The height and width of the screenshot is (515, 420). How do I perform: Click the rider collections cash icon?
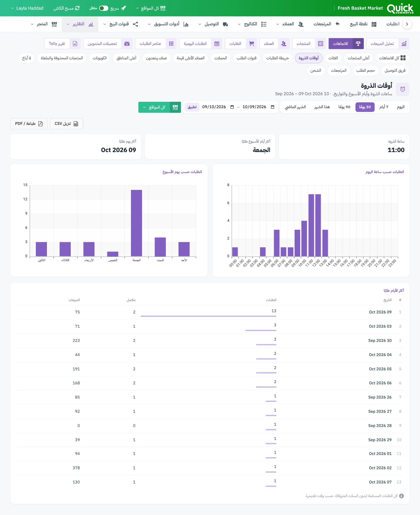coord(127,43)
